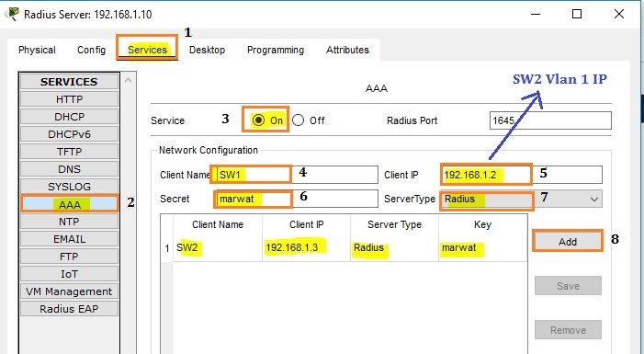The width and height of the screenshot is (644, 354).
Task: Click the Client IP column header
Action: 307,224
